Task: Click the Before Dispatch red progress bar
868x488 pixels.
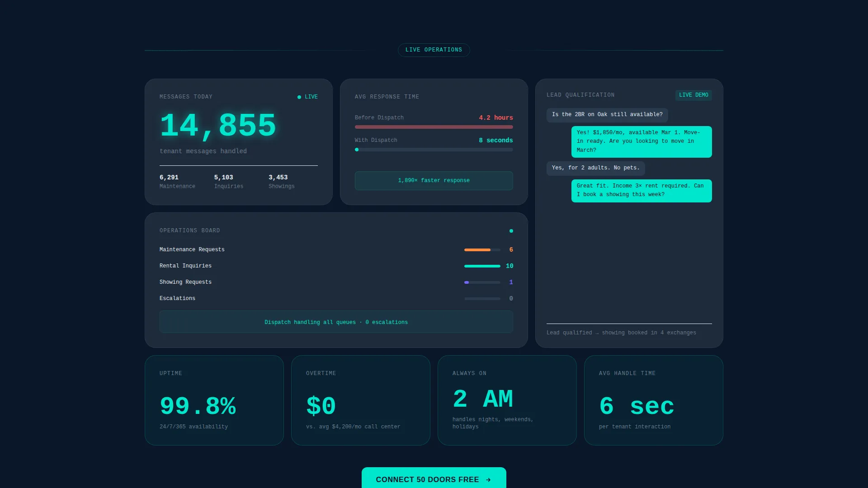Action: tap(434, 127)
